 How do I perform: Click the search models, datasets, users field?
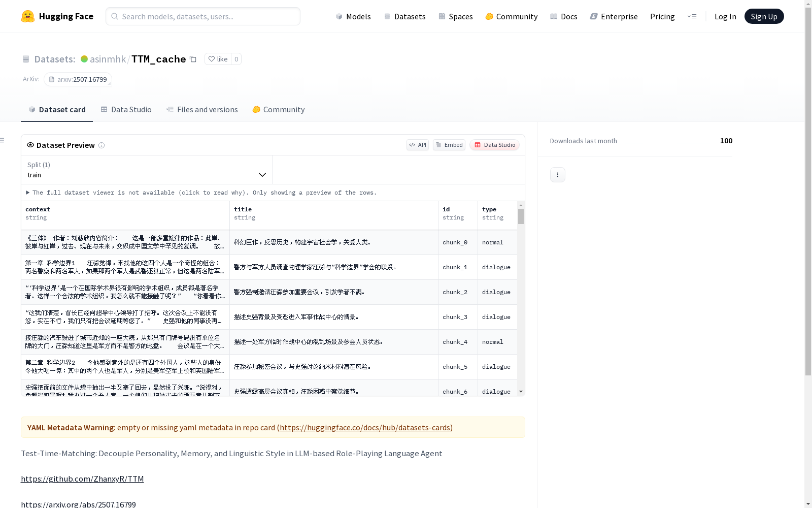click(203, 16)
